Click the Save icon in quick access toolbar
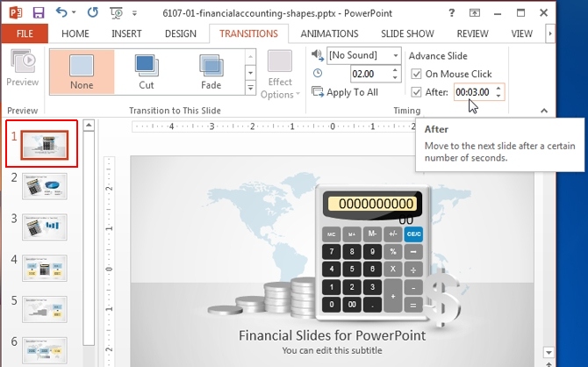588x367 pixels. pyautogui.click(x=39, y=13)
